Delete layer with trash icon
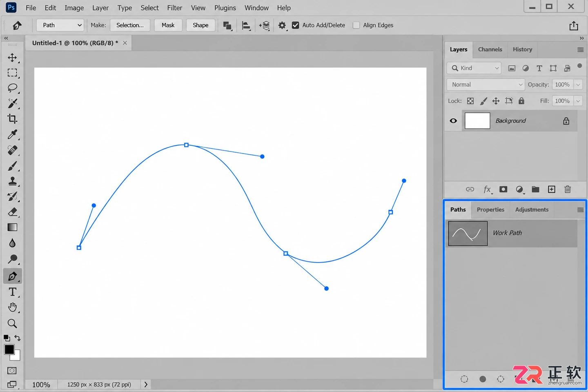The width and height of the screenshot is (588, 392). pyautogui.click(x=568, y=189)
